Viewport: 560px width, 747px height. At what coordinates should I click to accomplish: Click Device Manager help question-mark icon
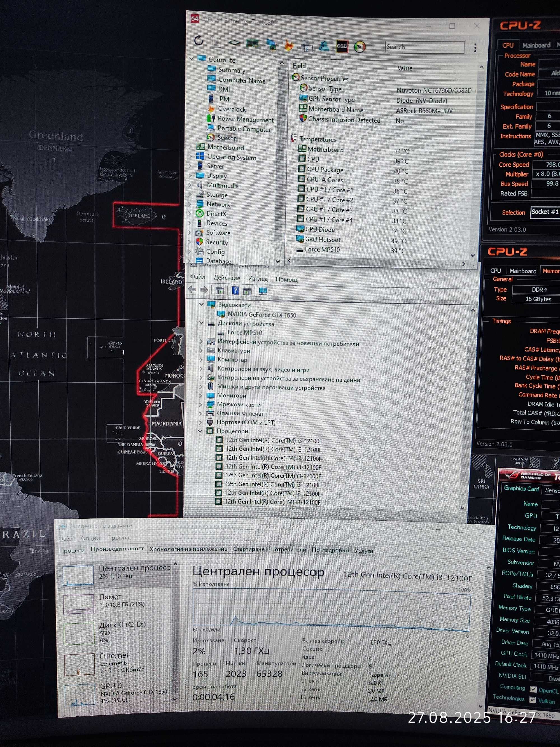(x=235, y=290)
